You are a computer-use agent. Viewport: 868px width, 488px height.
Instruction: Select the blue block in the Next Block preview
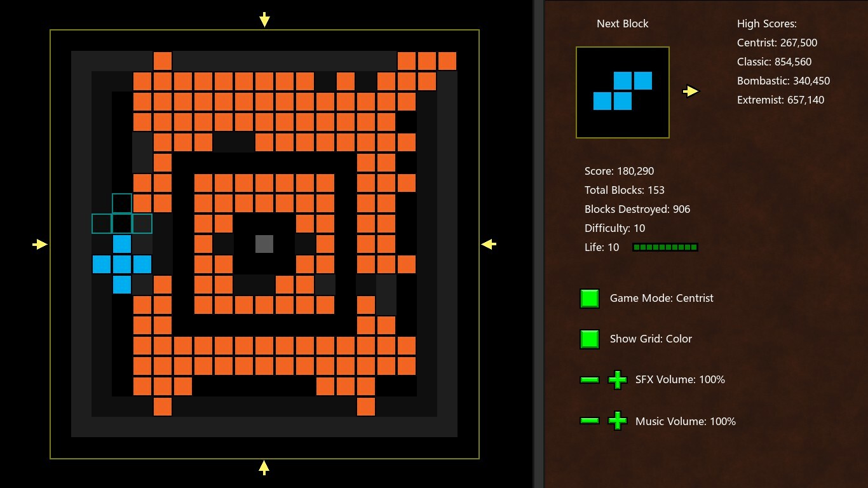pos(621,91)
